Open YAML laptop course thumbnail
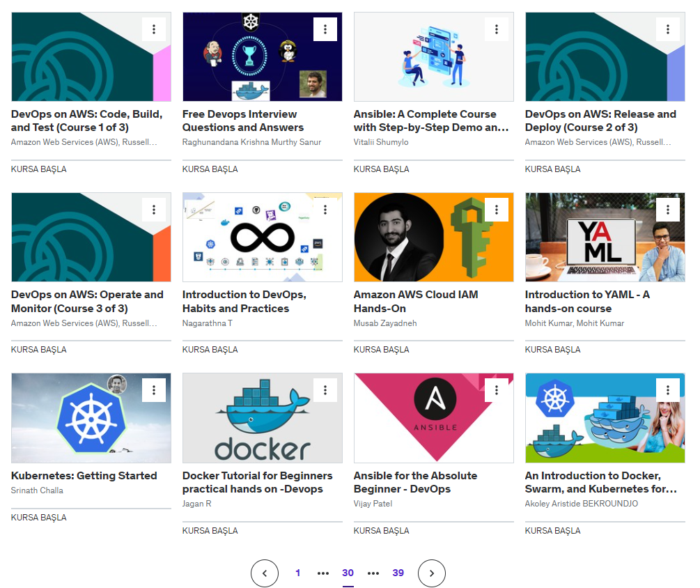This screenshot has height=588, width=700. [x=605, y=237]
